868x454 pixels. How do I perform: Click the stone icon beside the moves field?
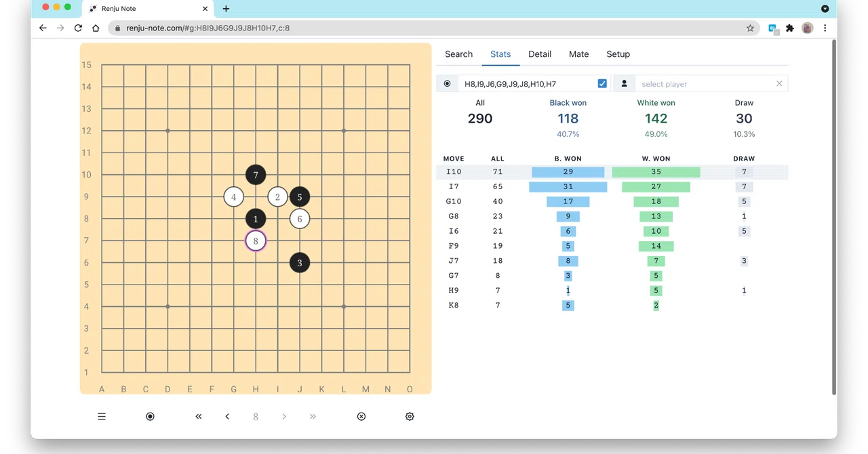447,84
